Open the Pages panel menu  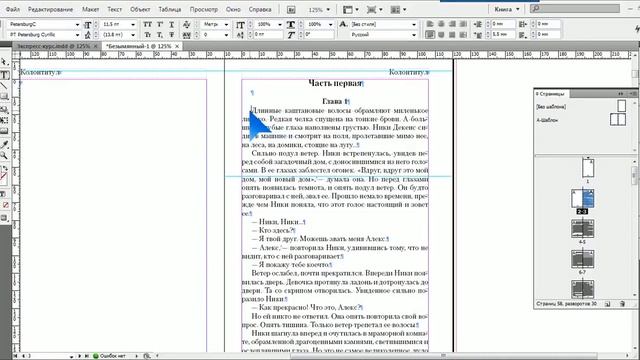coord(633,94)
